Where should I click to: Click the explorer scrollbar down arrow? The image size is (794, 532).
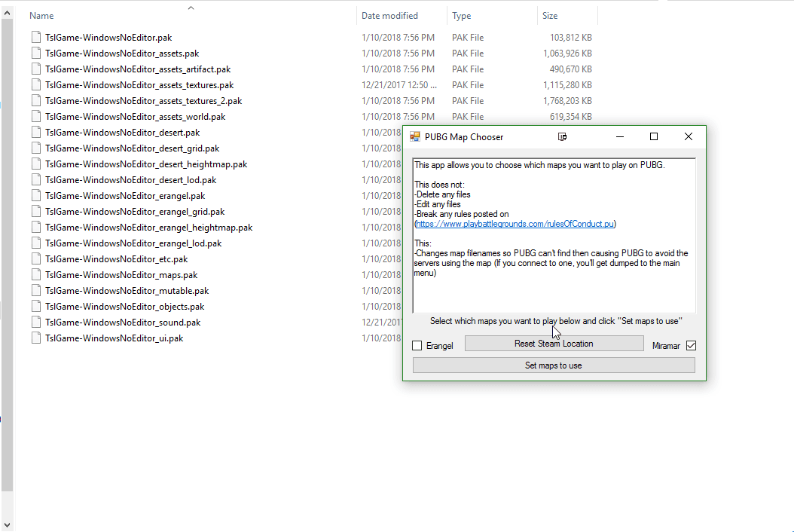(7, 525)
